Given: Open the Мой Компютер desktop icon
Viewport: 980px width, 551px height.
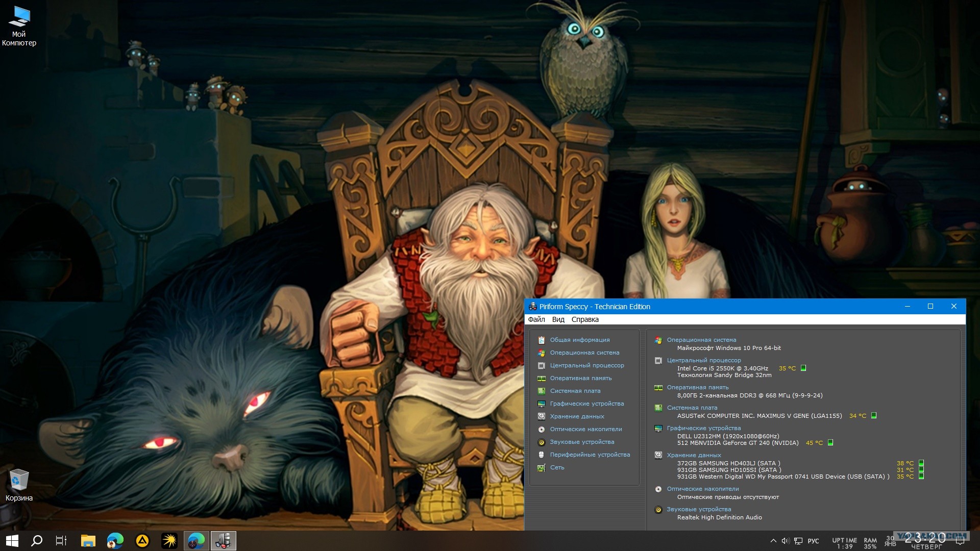Looking at the screenshot, I should click(19, 26).
